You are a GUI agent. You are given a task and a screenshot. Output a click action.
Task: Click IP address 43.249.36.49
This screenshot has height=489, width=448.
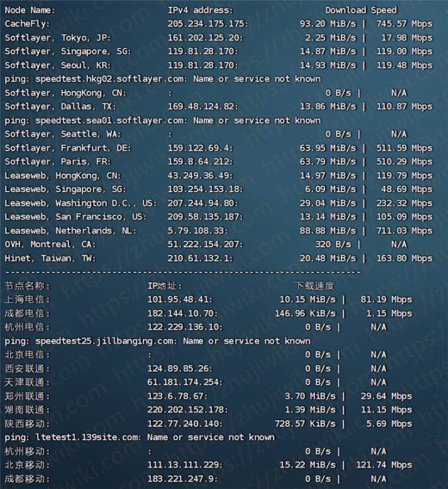click(x=200, y=176)
